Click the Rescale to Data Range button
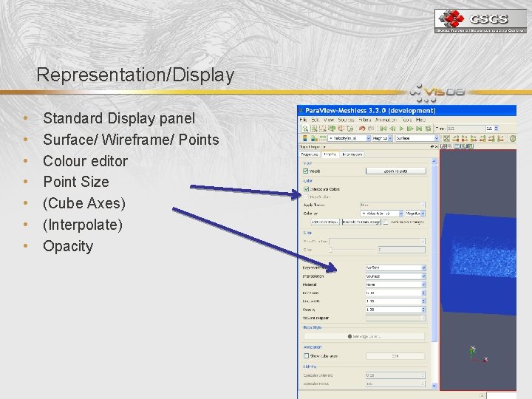532x399 pixels. [361, 222]
